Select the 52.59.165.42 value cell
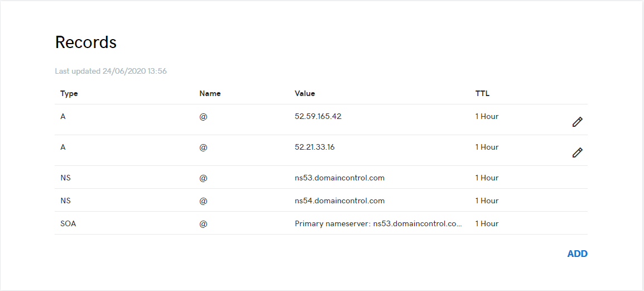644x291 pixels. click(x=318, y=116)
